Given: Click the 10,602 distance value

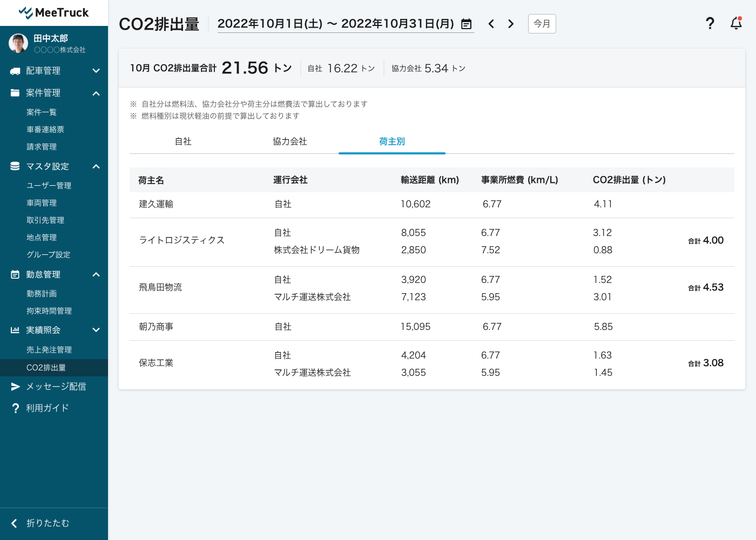Looking at the screenshot, I should click(415, 204).
